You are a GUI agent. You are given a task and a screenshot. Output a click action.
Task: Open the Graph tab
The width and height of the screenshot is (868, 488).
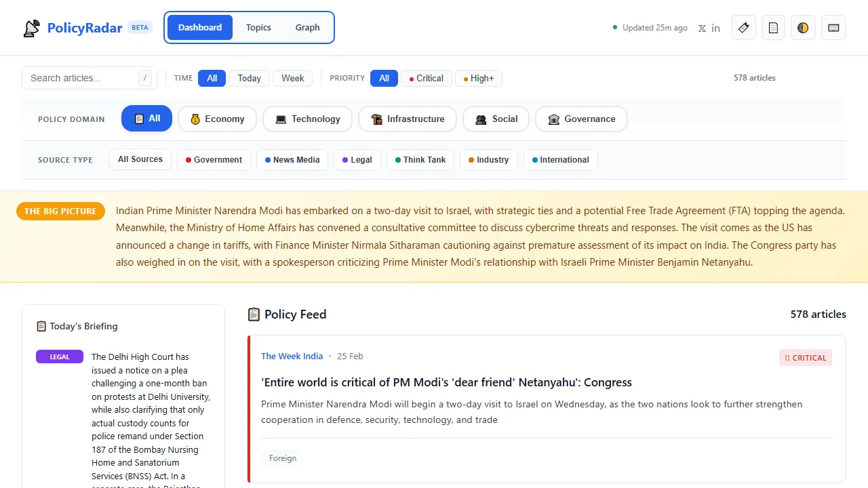307,27
